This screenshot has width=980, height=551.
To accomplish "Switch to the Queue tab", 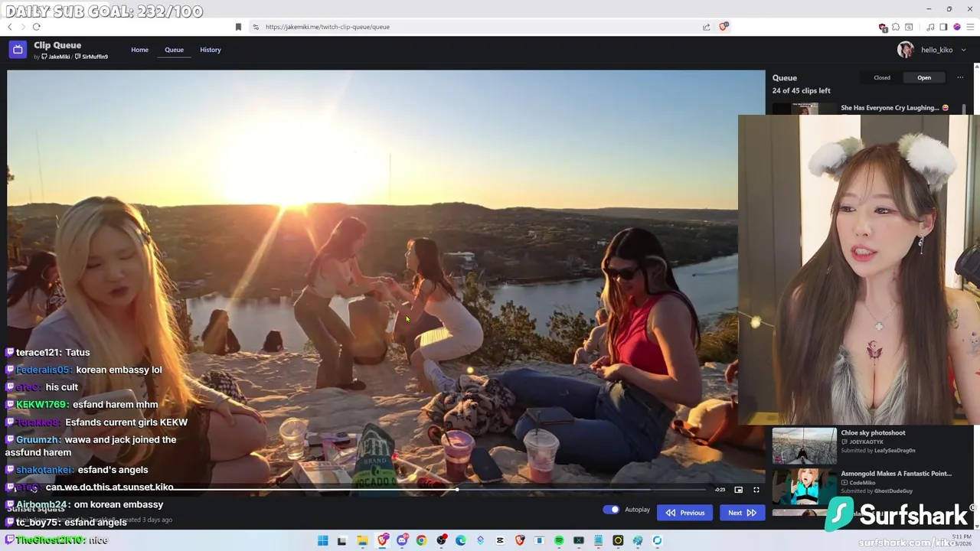I will coord(174,50).
